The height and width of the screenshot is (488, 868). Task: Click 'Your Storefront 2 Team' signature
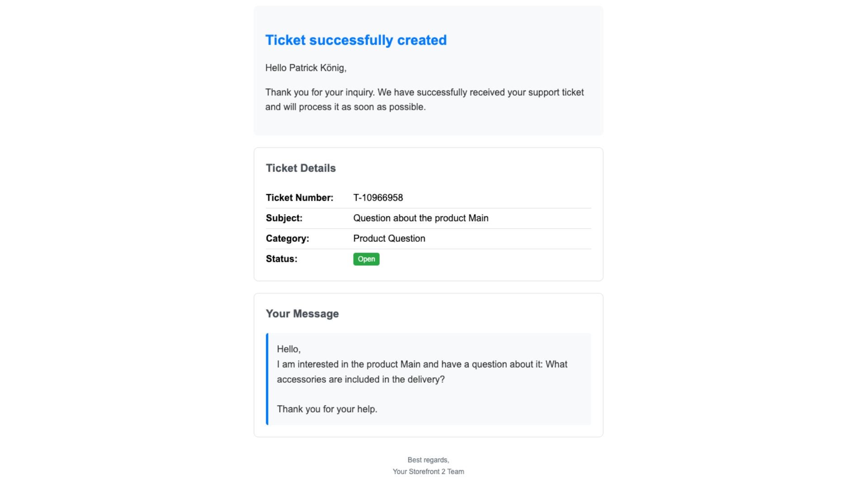click(x=428, y=471)
